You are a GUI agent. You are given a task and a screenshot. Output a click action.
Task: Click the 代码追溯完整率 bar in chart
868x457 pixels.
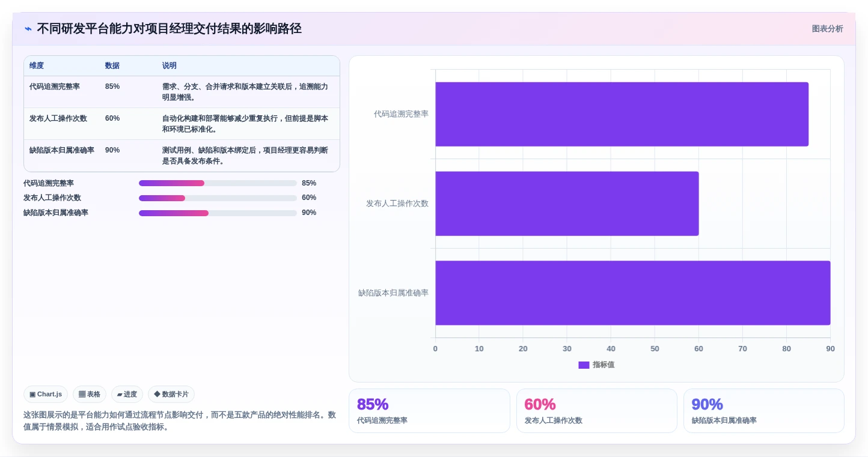(622, 114)
